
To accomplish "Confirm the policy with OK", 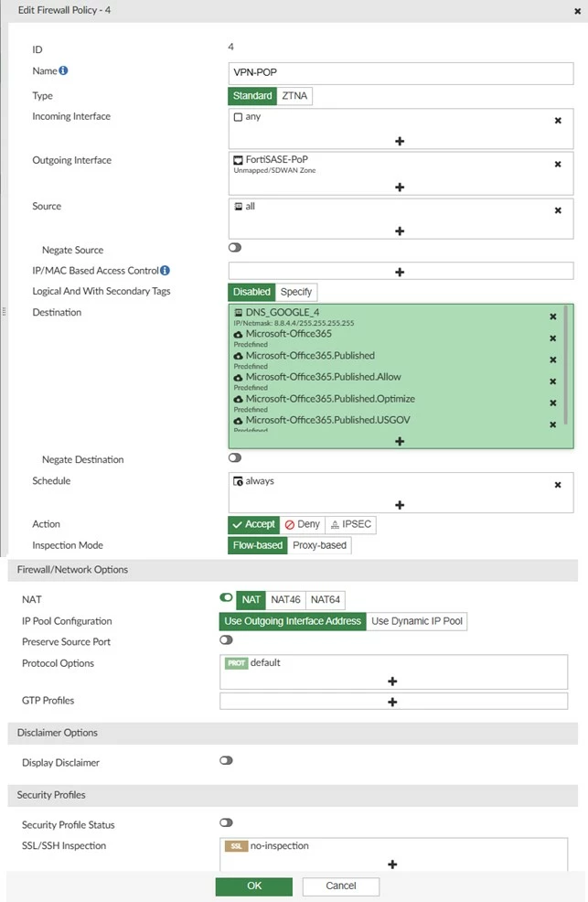I will [254, 886].
